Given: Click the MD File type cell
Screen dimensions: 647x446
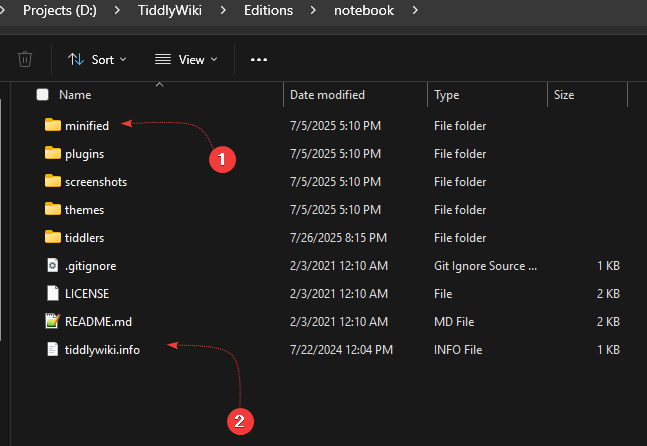Looking at the screenshot, I should 454,322.
